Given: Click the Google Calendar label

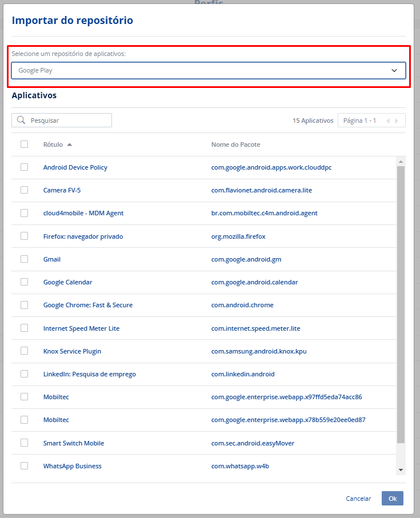Looking at the screenshot, I should (x=68, y=282).
